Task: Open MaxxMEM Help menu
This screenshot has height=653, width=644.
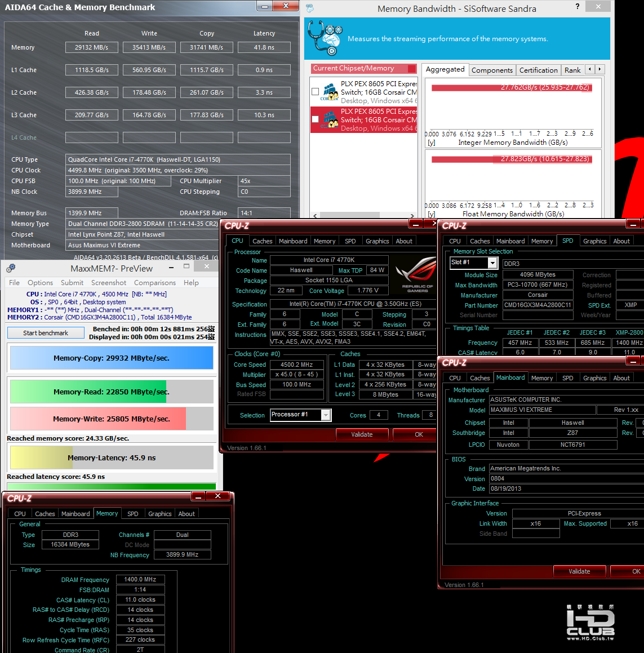Action: click(x=191, y=282)
